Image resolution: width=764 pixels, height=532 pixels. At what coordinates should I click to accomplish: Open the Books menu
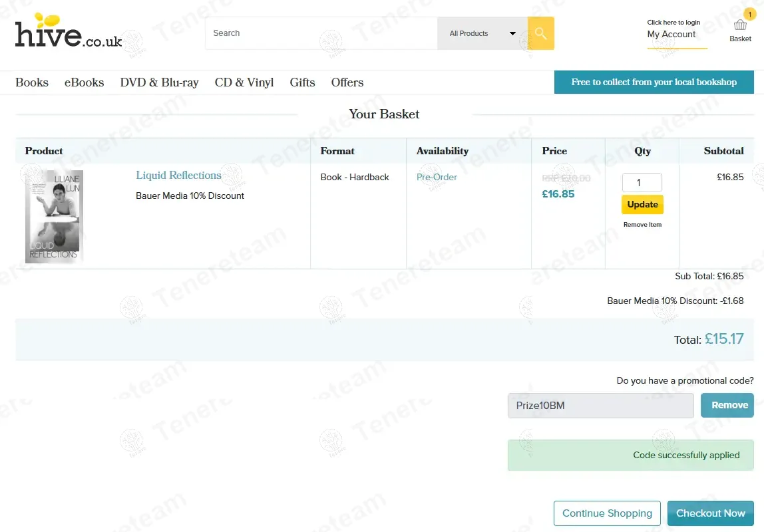pos(32,82)
